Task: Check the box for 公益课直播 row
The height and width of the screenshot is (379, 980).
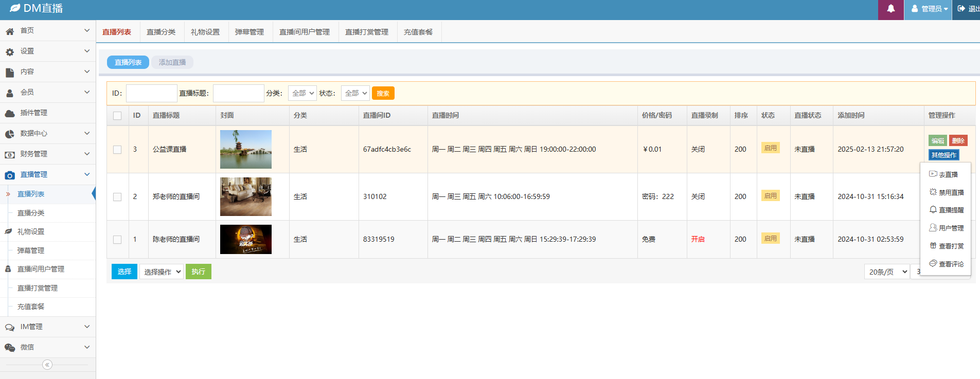Action: point(117,150)
